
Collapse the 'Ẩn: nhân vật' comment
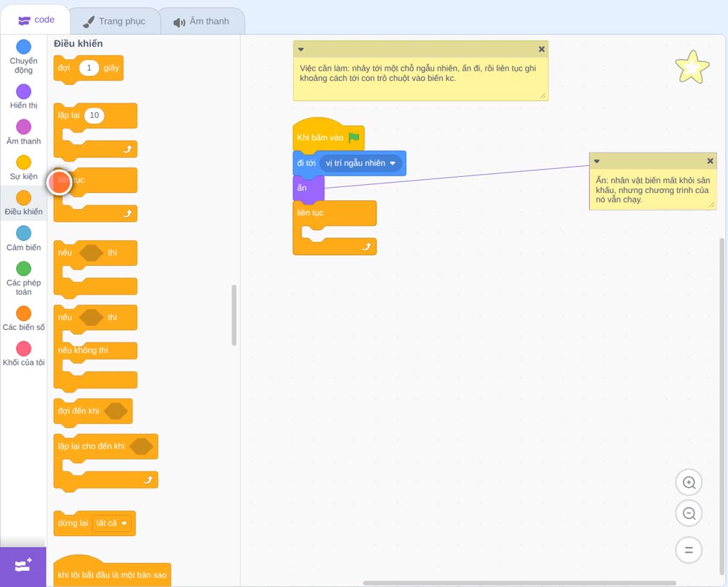click(x=597, y=161)
